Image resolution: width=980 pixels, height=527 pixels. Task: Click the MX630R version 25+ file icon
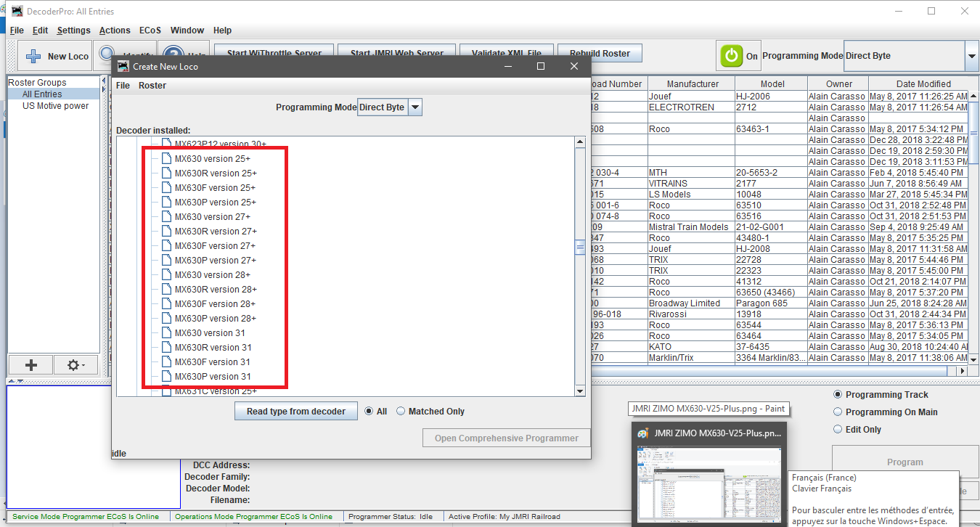pyautogui.click(x=166, y=173)
